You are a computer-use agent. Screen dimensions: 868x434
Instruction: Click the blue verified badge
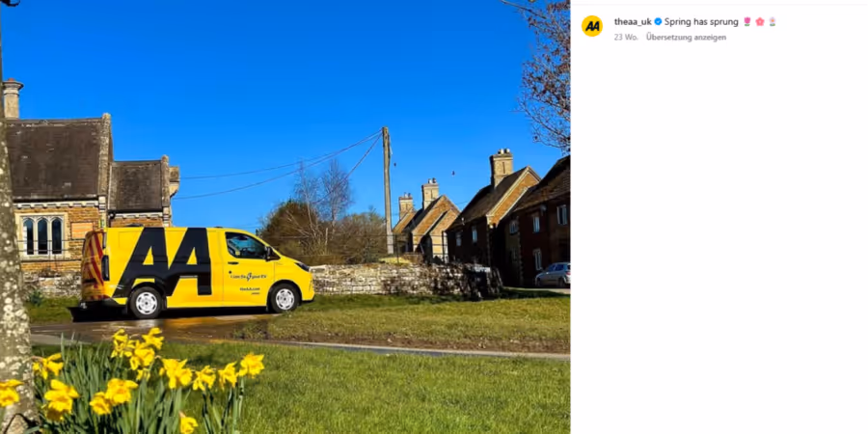pos(658,21)
